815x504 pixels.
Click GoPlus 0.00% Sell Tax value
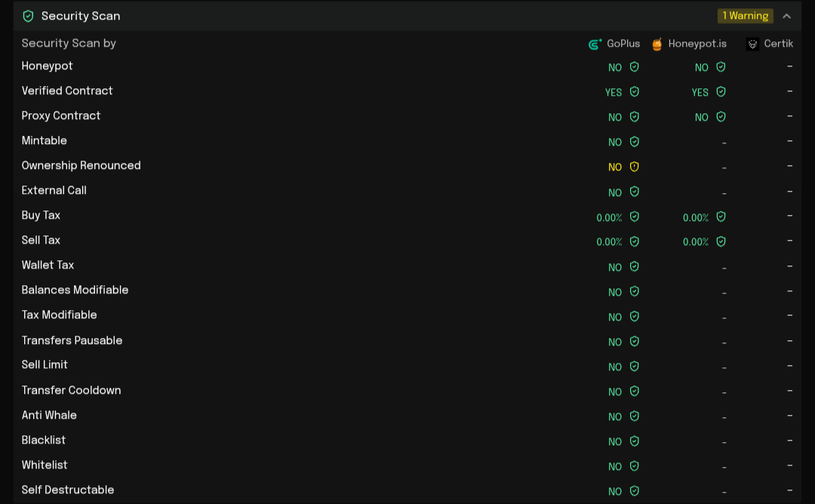[609, 242]
